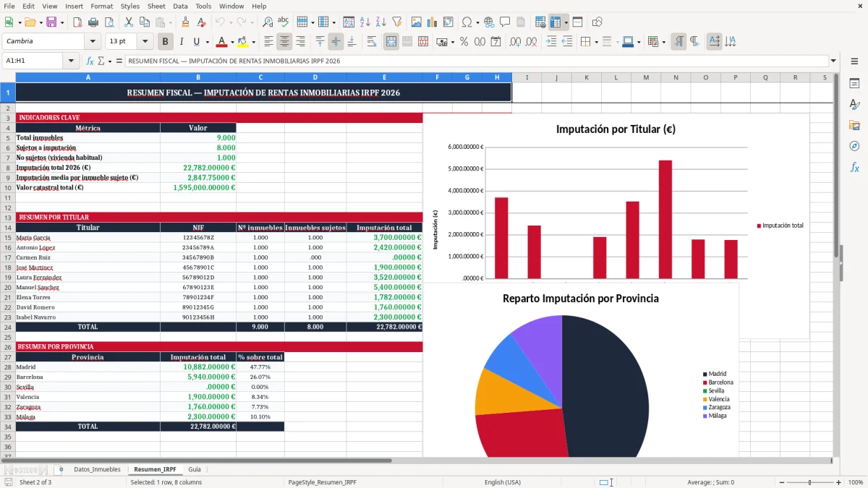Open font color dropdown arrow
The image size is (868, 488).
[x=232, y=42]
